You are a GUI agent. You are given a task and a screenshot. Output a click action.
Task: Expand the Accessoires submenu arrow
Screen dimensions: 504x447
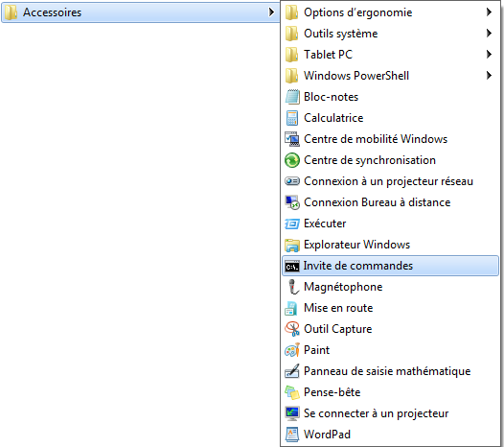271,12
